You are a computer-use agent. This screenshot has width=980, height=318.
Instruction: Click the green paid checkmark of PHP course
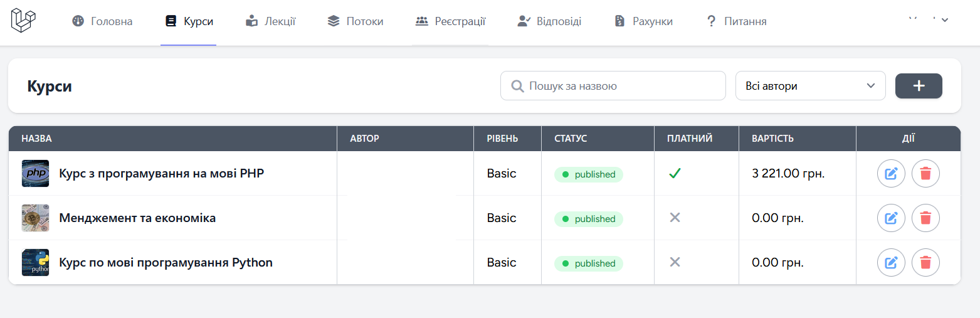(675, 174)
